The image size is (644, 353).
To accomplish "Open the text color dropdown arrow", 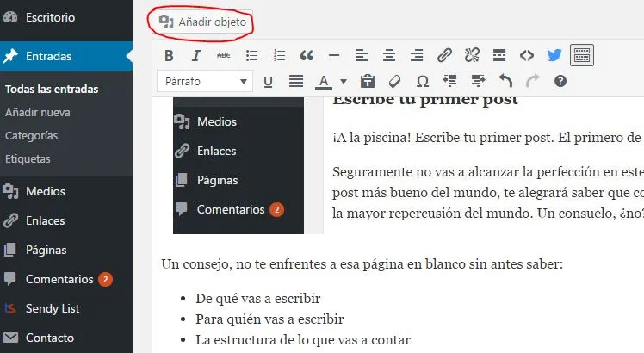I will pyautogui.click(x=344, y=82).
